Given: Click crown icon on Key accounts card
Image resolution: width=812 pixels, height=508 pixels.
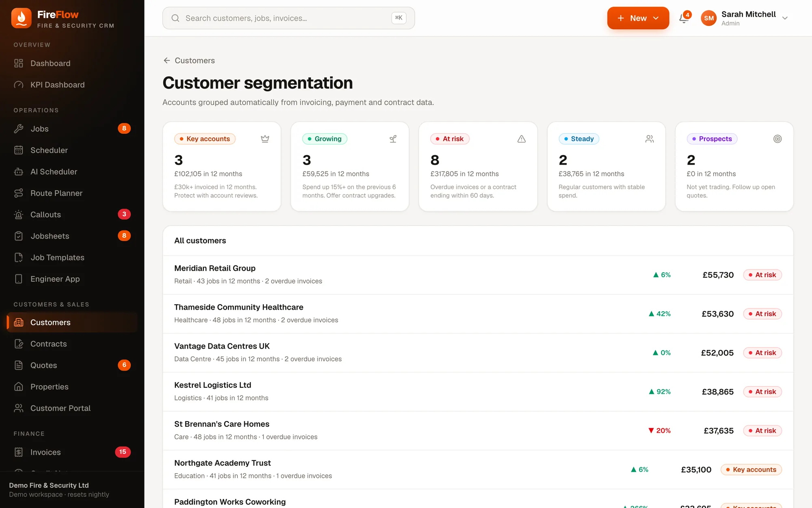Looking at the screenshot, I should 265,139.
